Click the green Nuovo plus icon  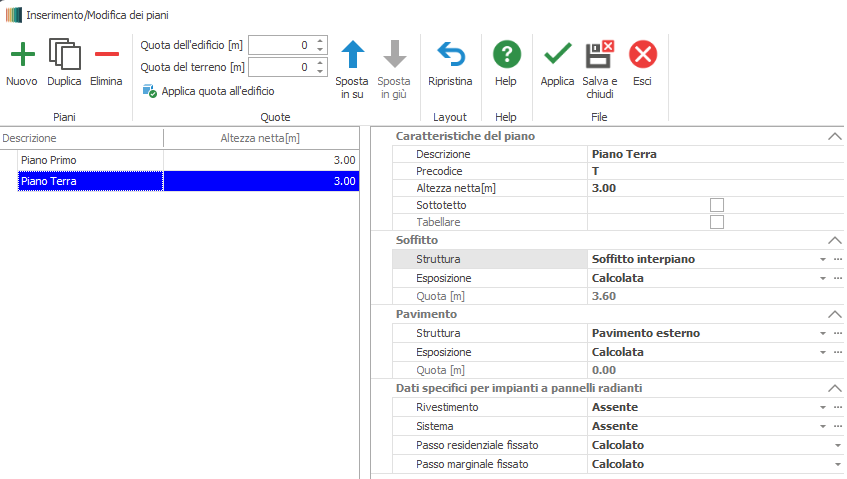(22, 54)
